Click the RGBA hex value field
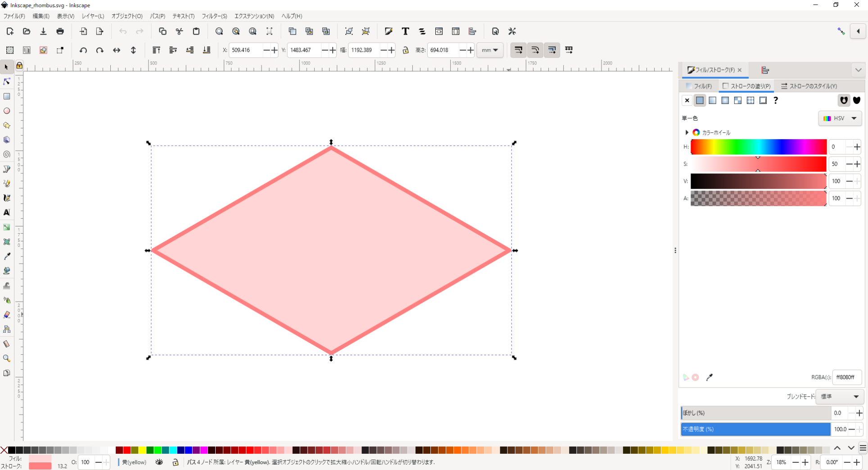This screenshot has width=868, height=470. [846, 377]
